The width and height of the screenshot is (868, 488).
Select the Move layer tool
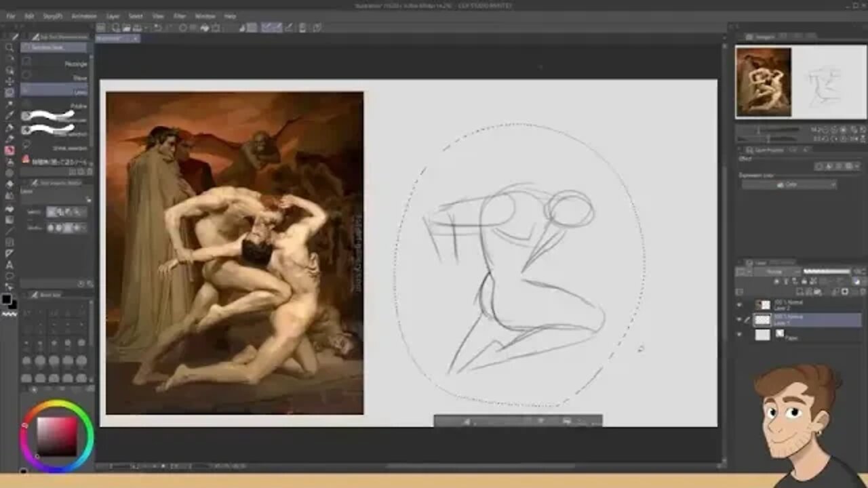click(x=9, y=81)
